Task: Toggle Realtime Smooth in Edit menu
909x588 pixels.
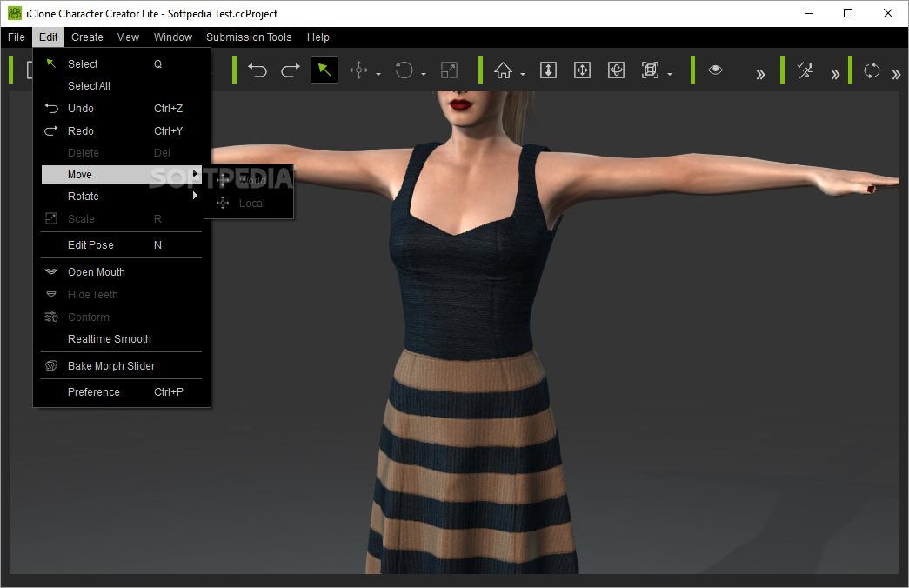Action: (122, 338)
